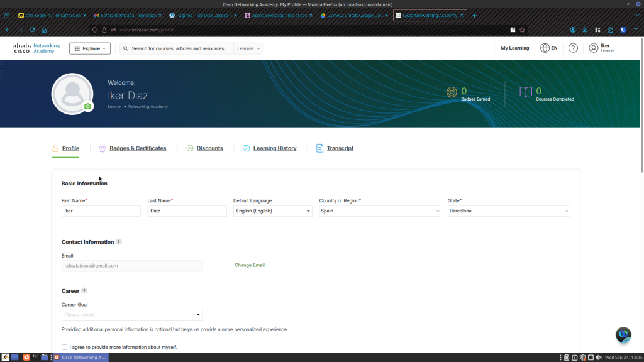
Task: Open the help question mark icon in header
Action: [x=573, y=48]
